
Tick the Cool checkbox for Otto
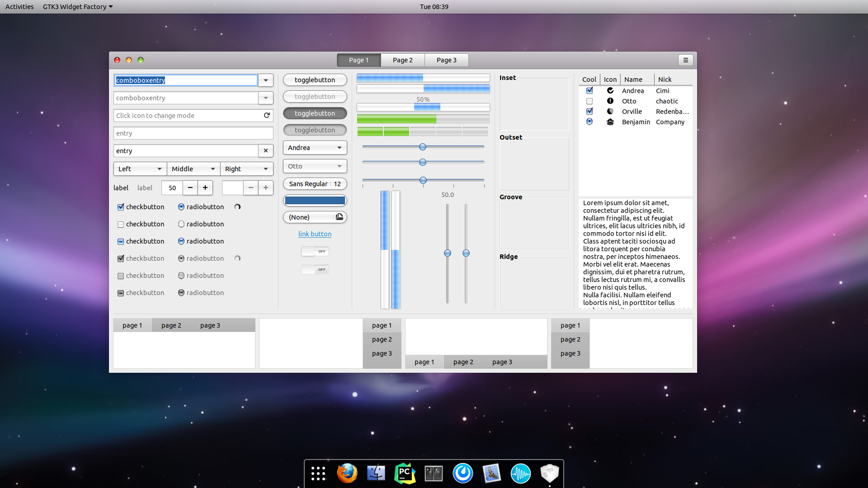click(590, 101)
